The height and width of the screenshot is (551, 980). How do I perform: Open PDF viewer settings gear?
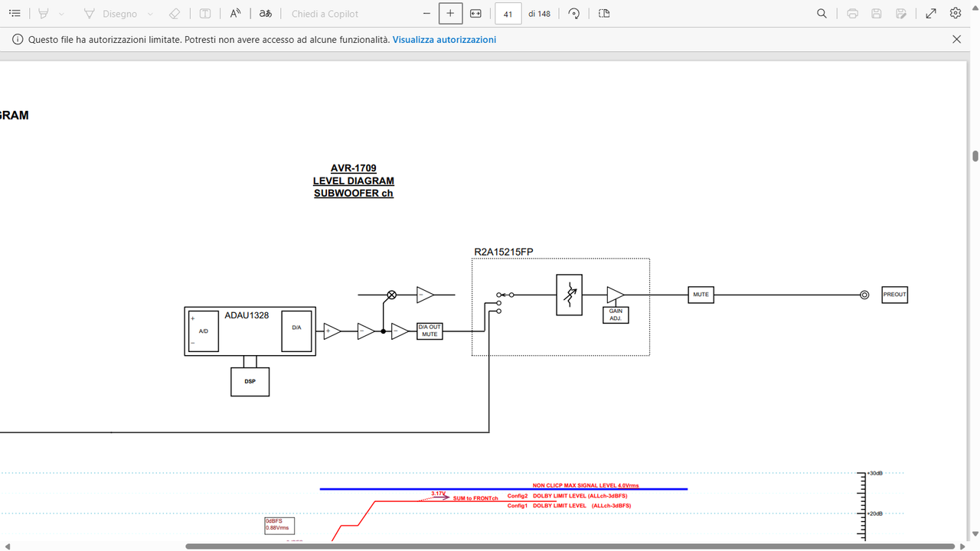[955, 14]
